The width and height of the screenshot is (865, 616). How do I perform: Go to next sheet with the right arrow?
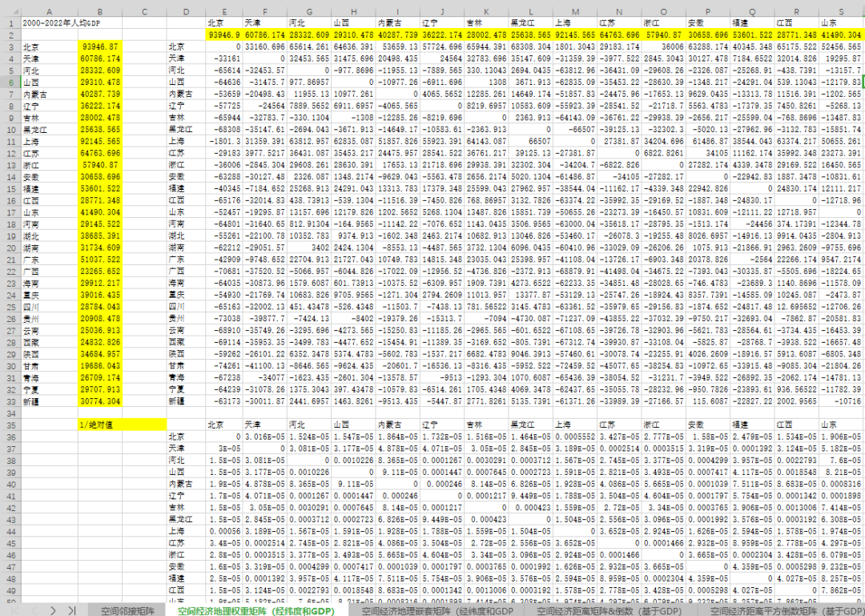pos(53,610)
